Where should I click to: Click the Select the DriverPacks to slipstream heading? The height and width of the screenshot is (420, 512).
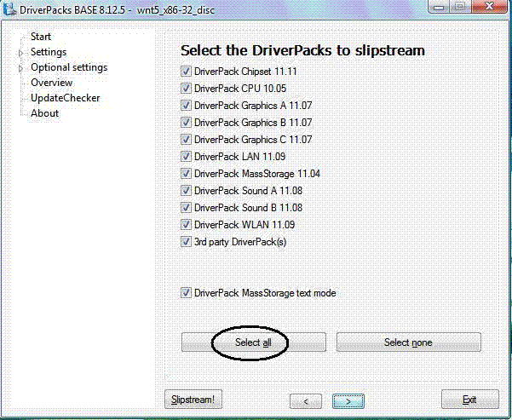pos(302,50)
